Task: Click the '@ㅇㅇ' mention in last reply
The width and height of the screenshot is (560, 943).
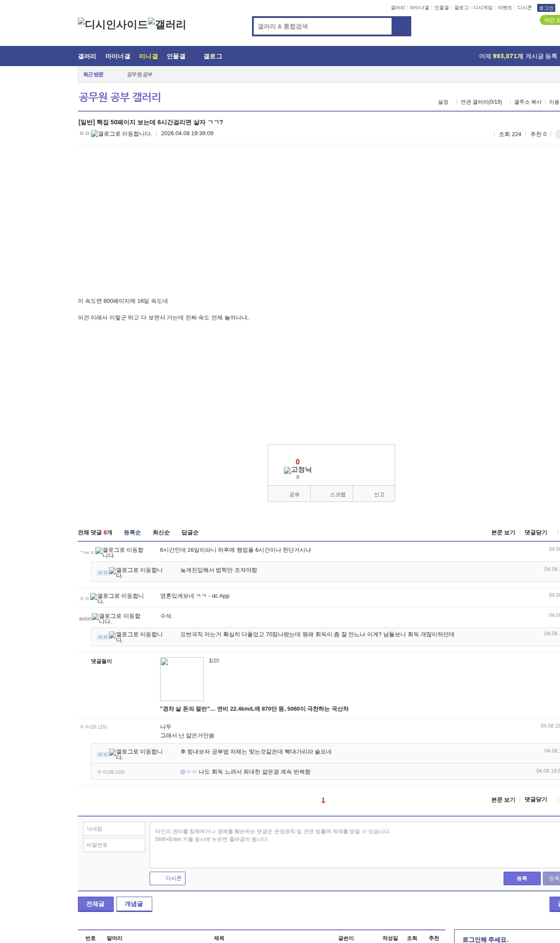Action: pos(188,772)
